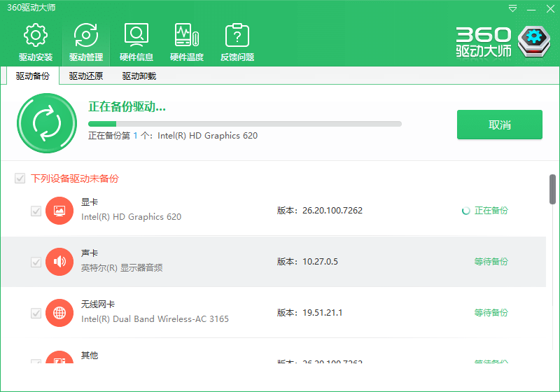Click the 下列设备驱动未备份 red label

(x=75, y=178)
